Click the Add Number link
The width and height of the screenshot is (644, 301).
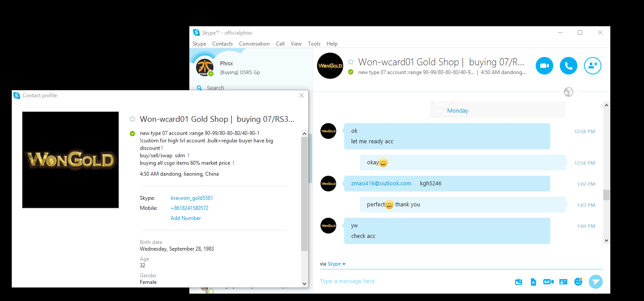coord(186,218)
